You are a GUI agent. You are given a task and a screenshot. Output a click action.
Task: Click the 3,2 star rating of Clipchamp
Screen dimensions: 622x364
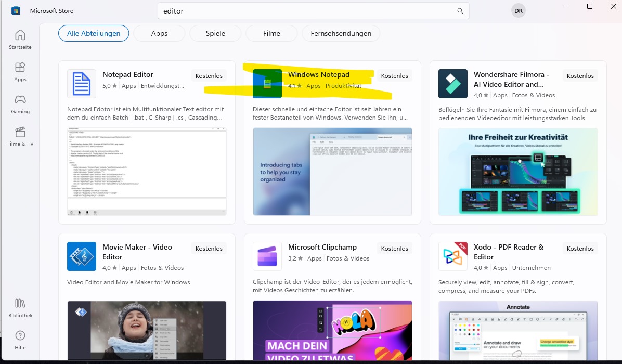coord(295,258)
